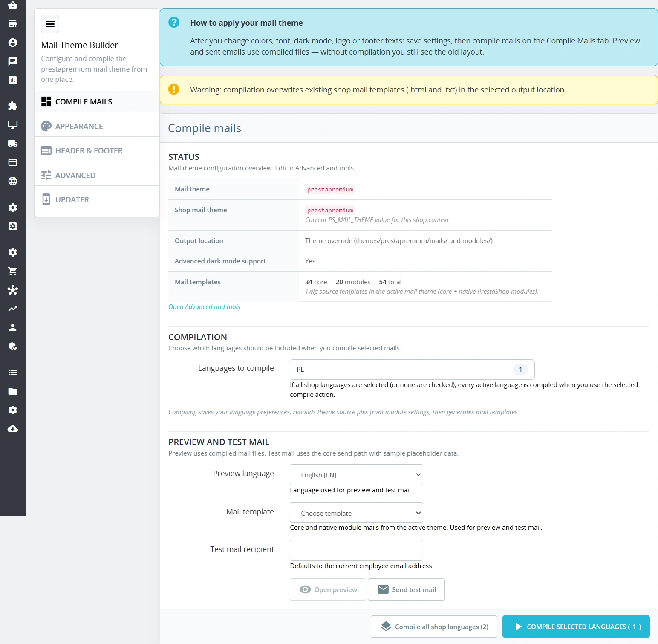This screenshot has width=658, height=644.
Task: Open the Stats bar-chart icon in sidebar
Action: (x=13, y=80)
